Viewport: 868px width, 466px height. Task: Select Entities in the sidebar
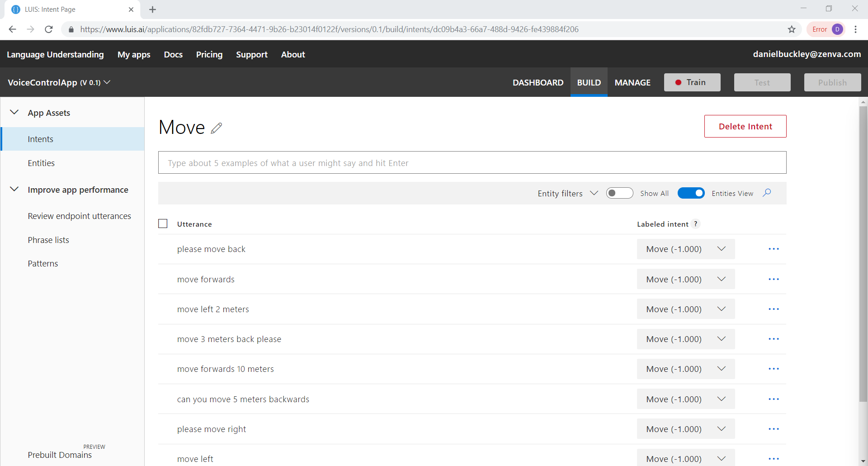pos(41,163)
